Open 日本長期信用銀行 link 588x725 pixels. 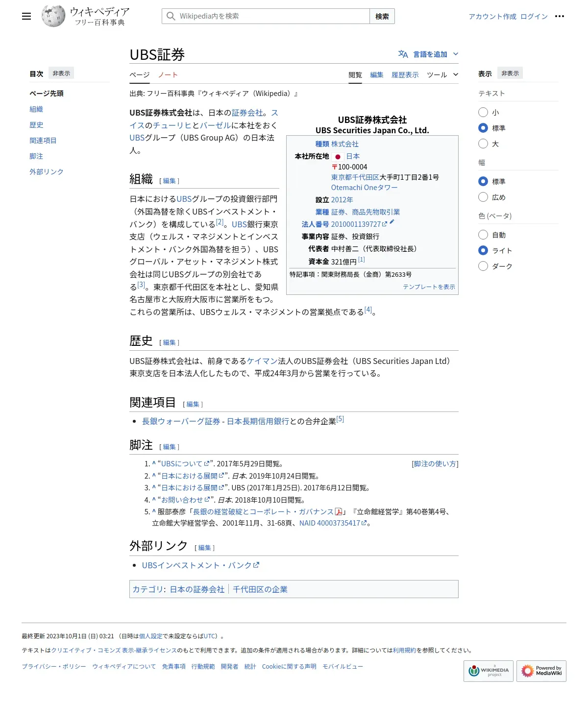(258, 421)
